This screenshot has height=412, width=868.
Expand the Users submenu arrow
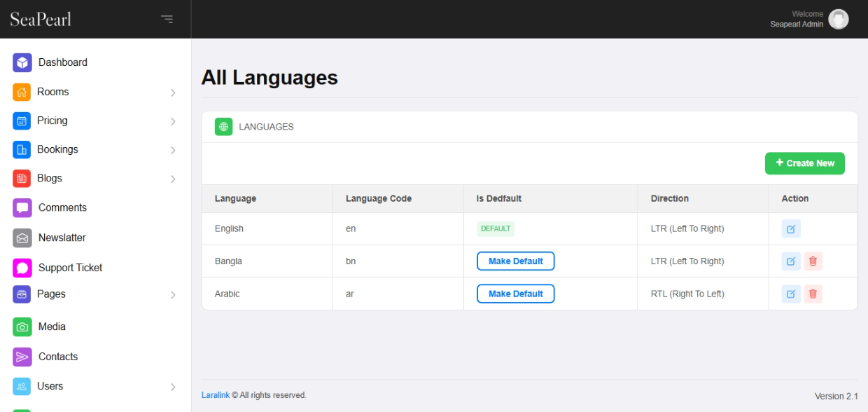point(173,387)
